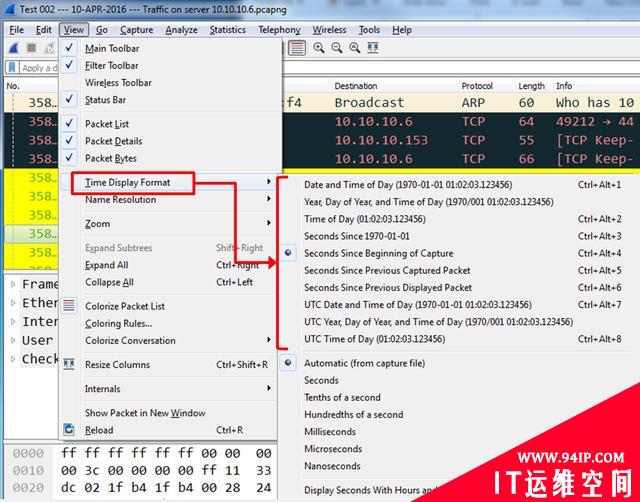Open the Statistics menu

pos(227,30)
